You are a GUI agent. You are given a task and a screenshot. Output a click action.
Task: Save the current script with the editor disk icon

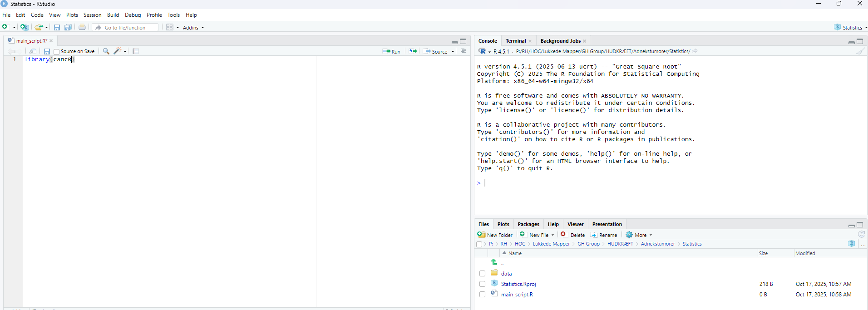(47, 52)
